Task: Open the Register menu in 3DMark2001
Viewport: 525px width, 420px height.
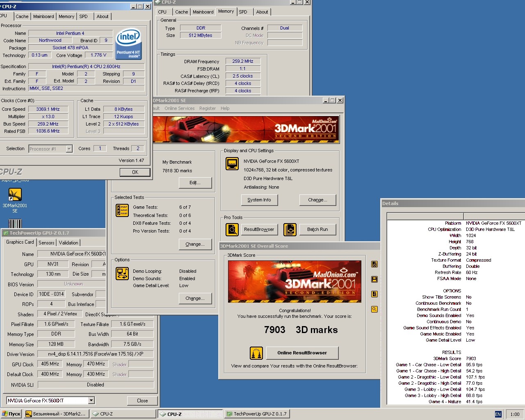Action: 208,108
